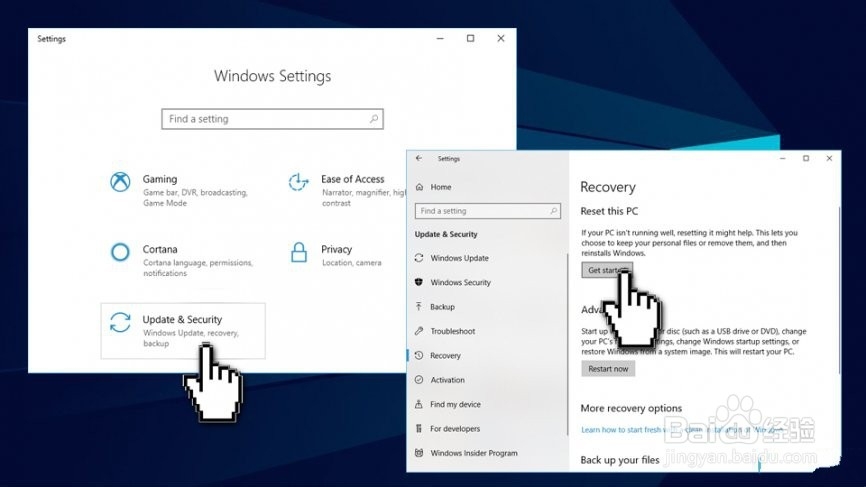Click the Backup upload arrow icon

tap(419, 306)
